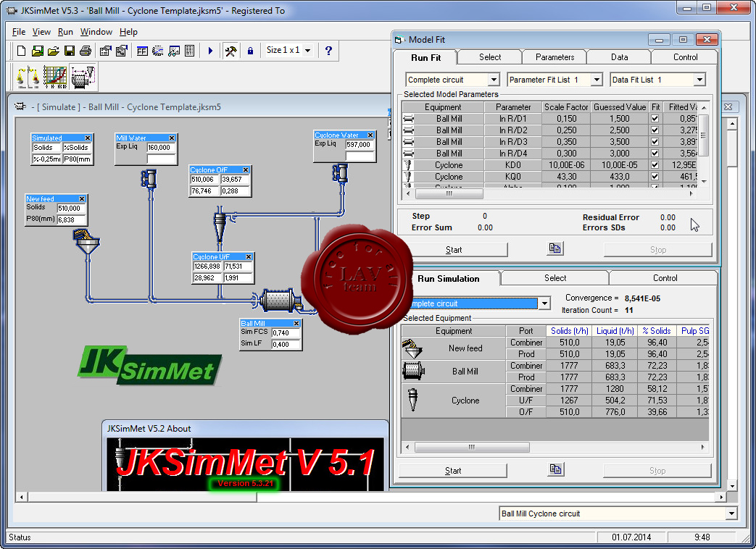756x549 pixels.
Task: Open the Ball Mill Cyclone circuit dropdown
Action: coord(731,514)
